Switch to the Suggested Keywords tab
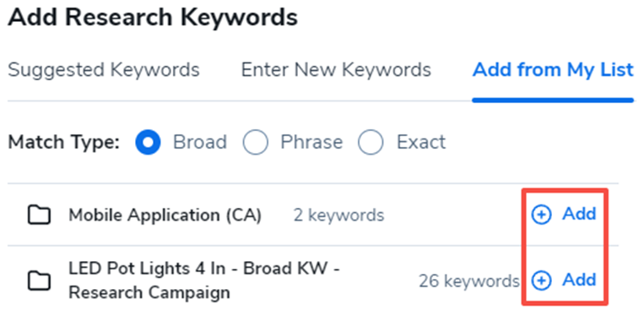Image resolution: width=644 pixels, height=311 pixels. 104,70
